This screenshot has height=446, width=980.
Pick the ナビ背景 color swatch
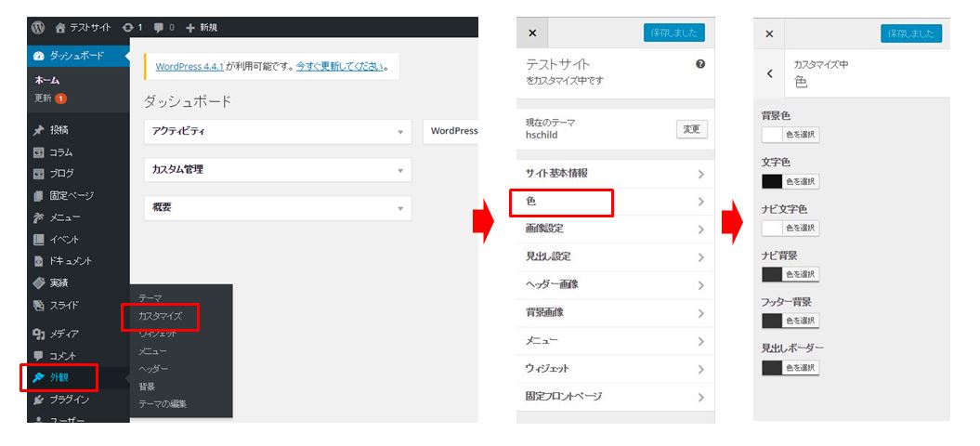pyautogui.click(x=772, y=274)
